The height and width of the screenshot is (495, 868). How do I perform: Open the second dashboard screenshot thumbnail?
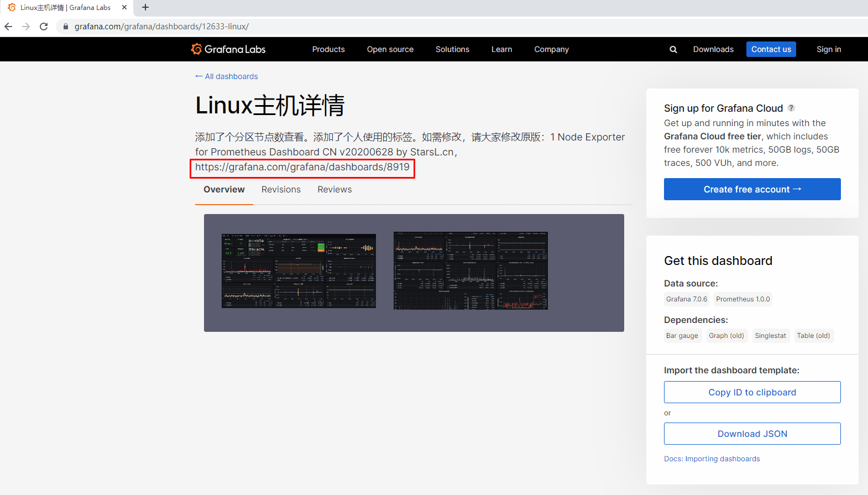coord(470,270)
